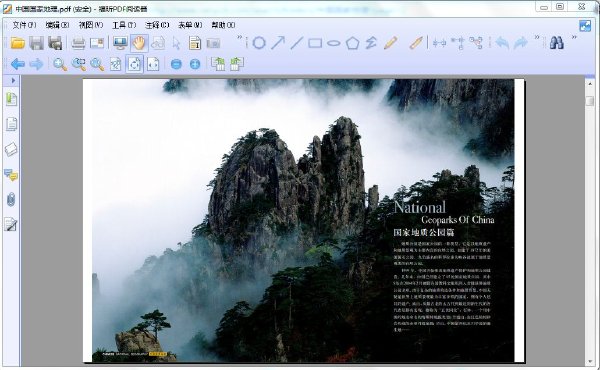
Task: Open the Comments side panel
Action: [11, 175]
